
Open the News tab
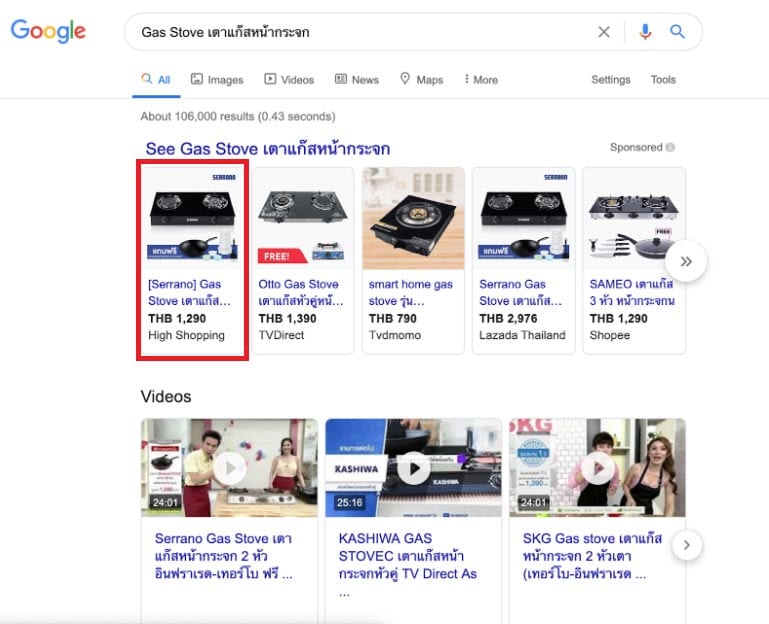(357, 79)
